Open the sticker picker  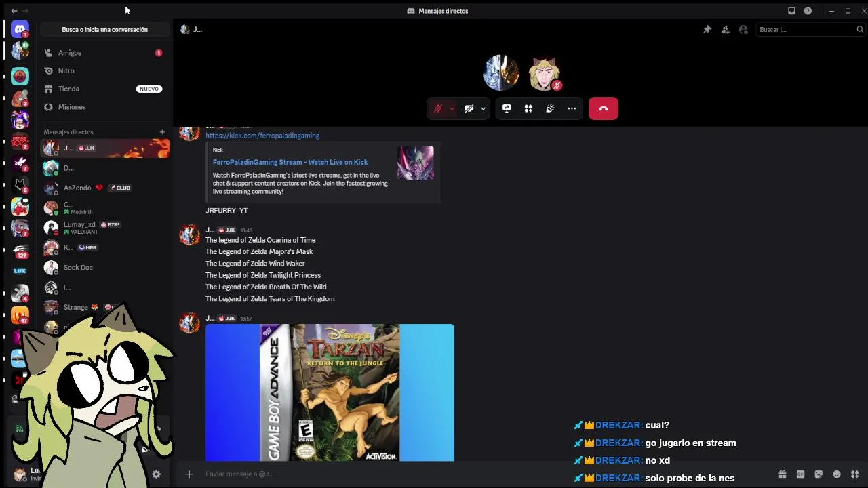(818, 474)
